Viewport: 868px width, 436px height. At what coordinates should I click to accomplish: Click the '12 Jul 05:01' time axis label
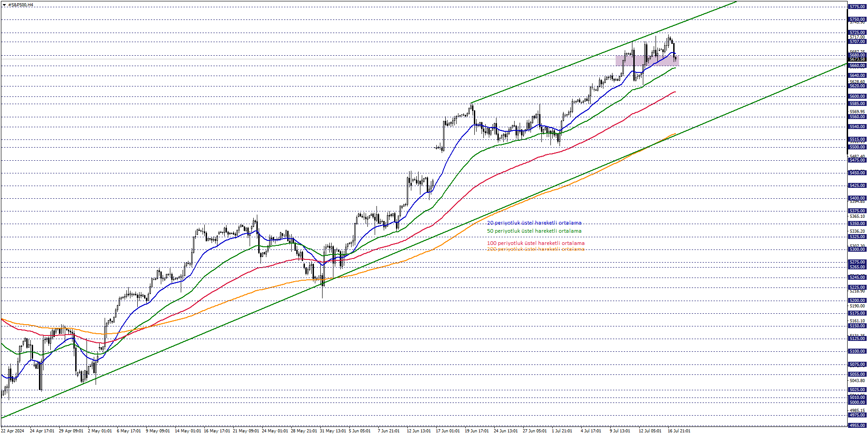point(650,431)
